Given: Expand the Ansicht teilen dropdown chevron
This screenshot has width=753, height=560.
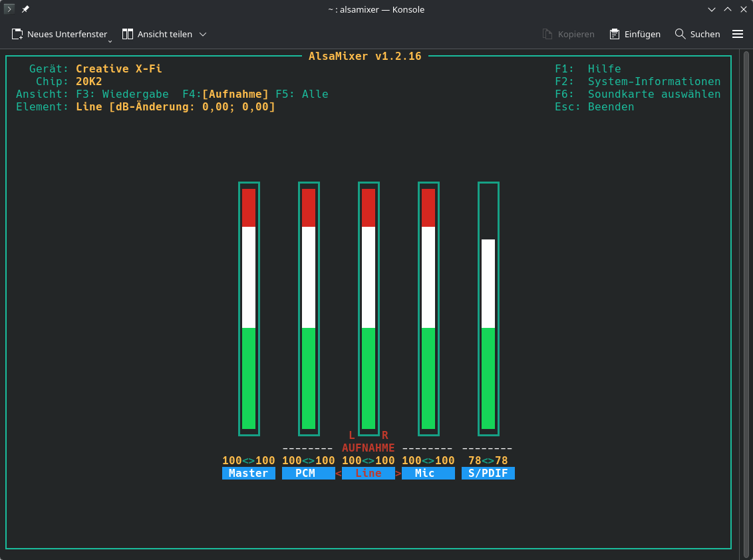Looking at the screenshot, I should coord(203,34).
